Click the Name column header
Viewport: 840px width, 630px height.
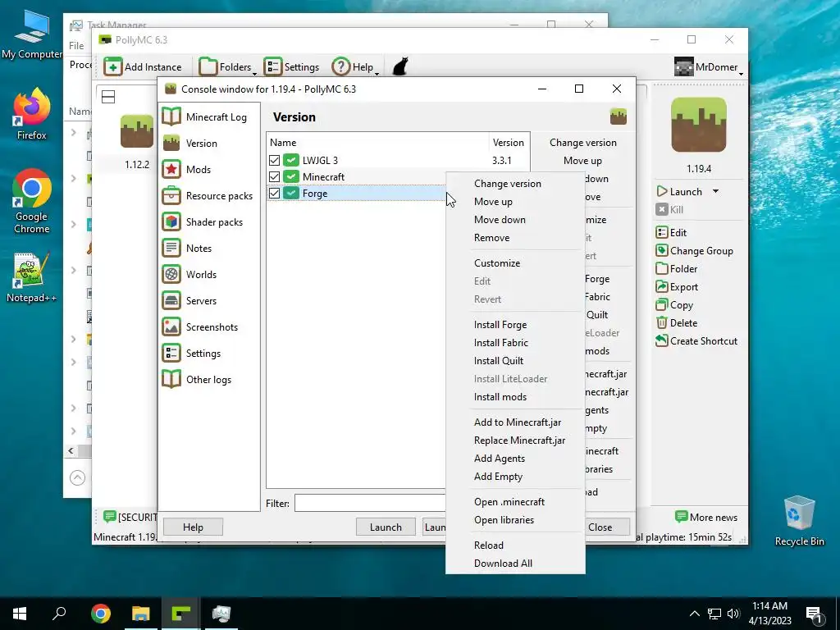pos(377,143)
